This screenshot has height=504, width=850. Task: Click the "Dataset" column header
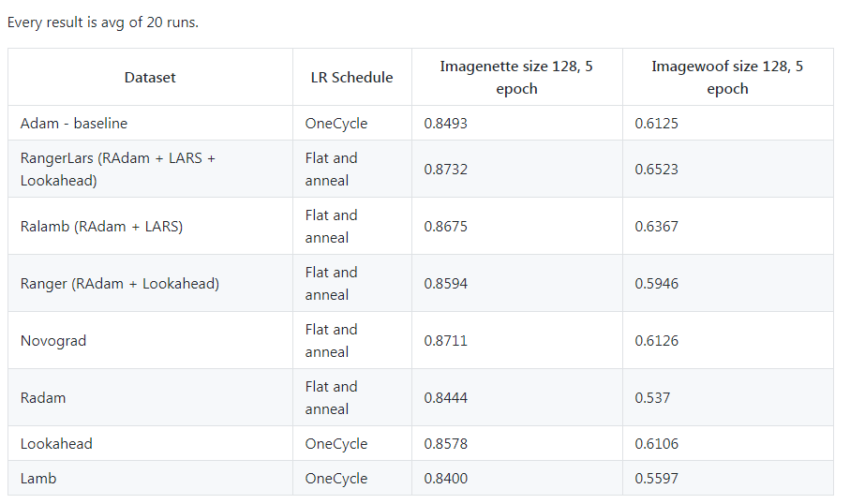[x=150, y=77]
